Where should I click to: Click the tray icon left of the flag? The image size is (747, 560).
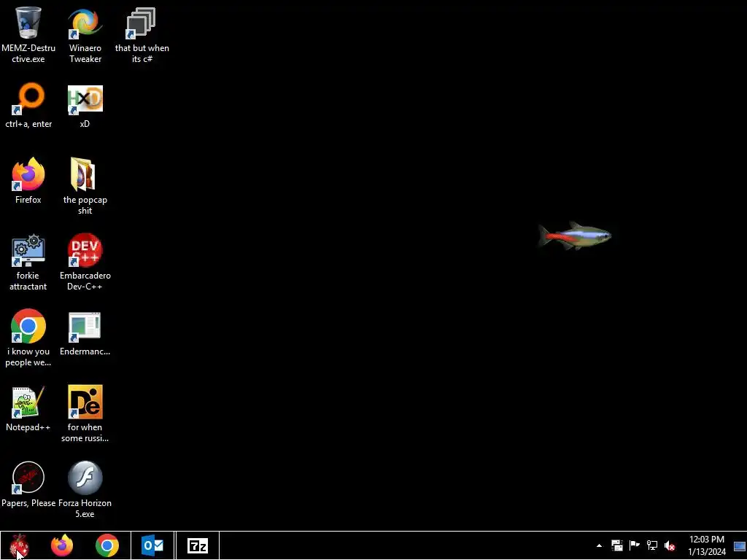point(617,545)
